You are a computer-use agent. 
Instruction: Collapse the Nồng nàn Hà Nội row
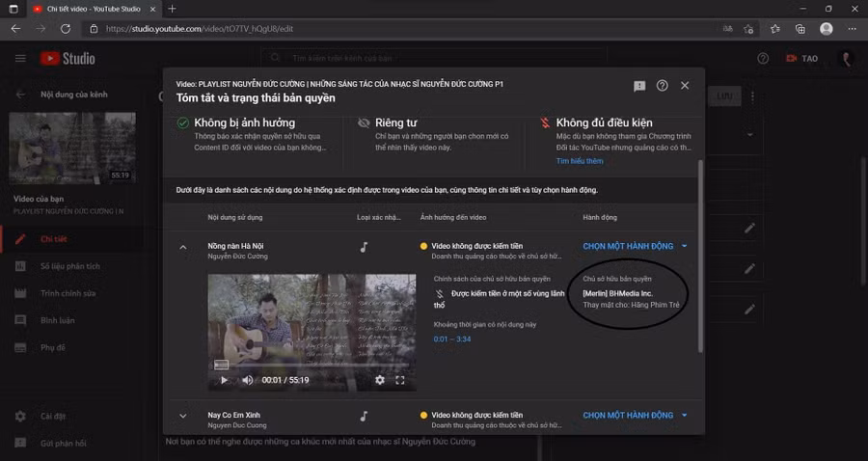tap(182, 247)
